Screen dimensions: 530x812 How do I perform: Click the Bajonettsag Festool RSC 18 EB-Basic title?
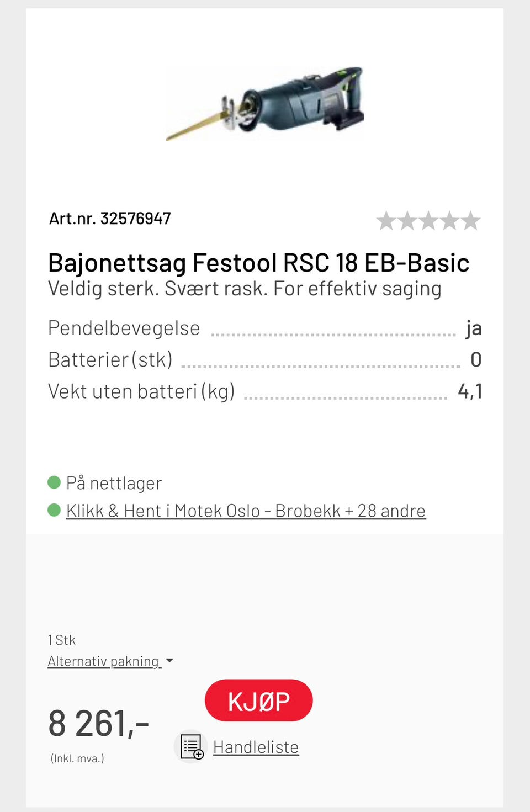point(258,263)
